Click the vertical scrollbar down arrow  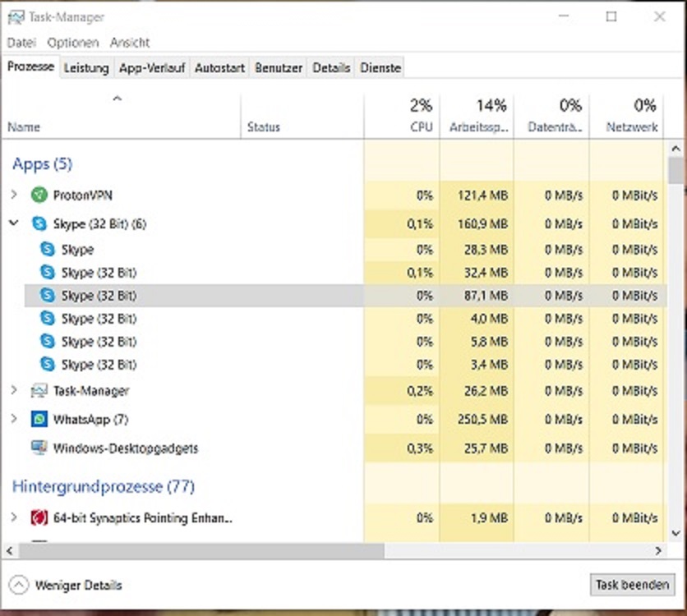pyautogui.click(x=675, y=533)
